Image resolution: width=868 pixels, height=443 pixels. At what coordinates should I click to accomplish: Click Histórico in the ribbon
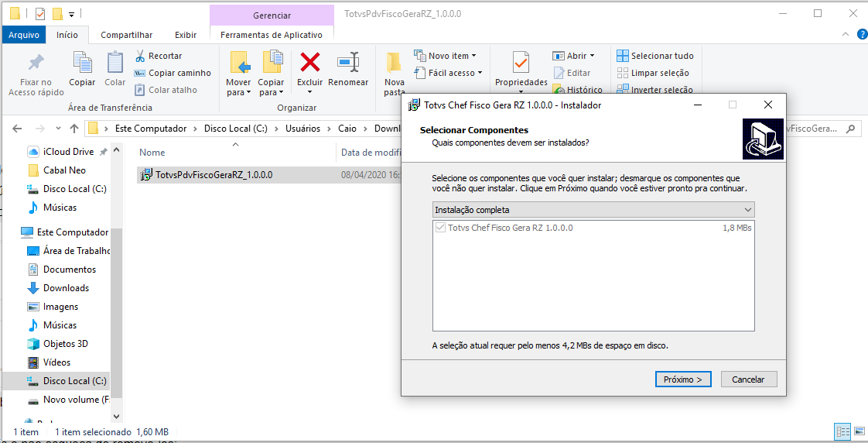pyautogui.click(x=577, y=90)
